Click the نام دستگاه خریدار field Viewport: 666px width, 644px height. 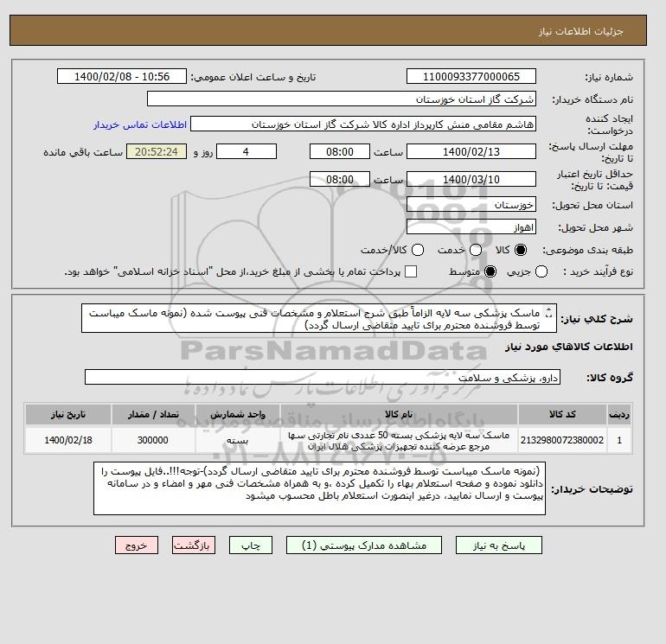click(342, 99)
